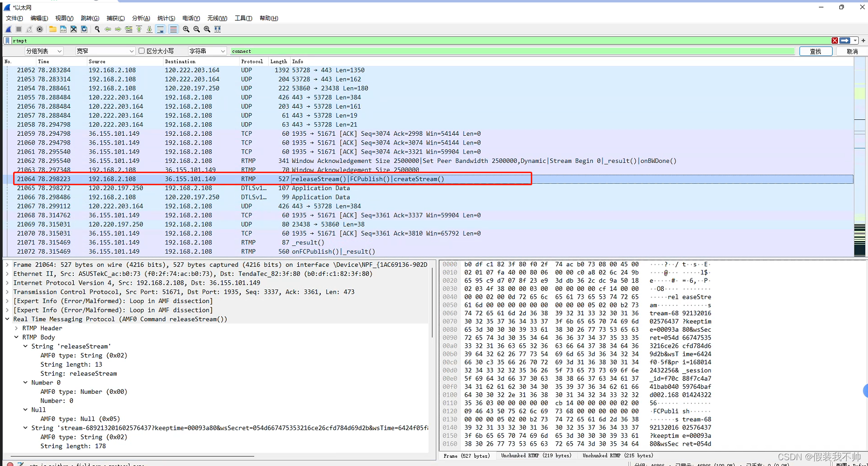Select packet 21072 onFCPublish row
Screen dimensions: 868x466
coord(428,252)
